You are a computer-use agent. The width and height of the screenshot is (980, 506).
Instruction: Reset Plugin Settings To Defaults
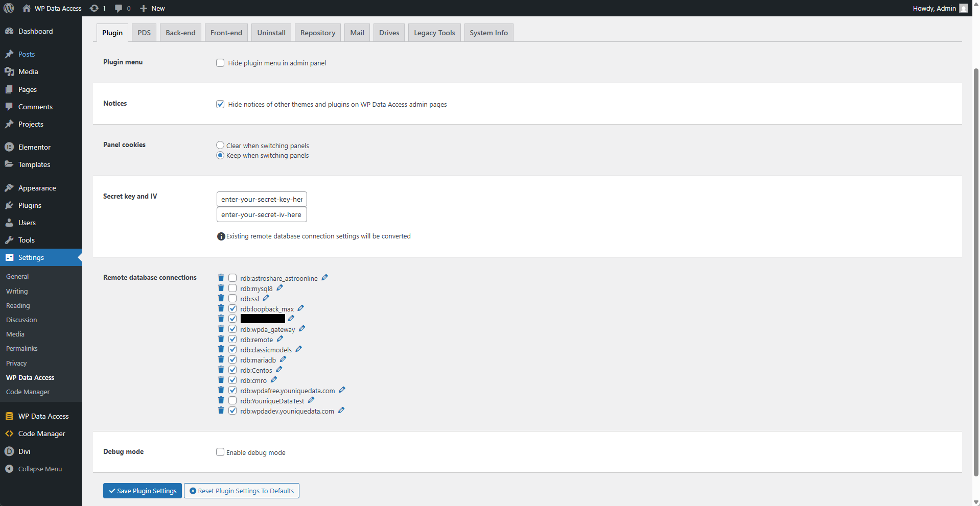241,490
